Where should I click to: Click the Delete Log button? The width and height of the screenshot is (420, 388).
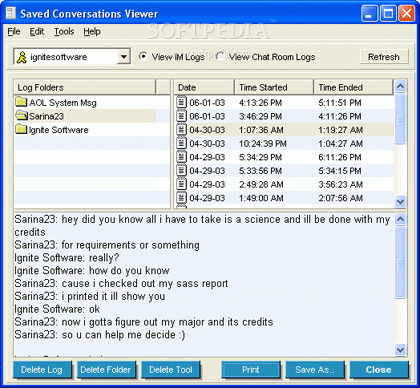click(42, 370)
